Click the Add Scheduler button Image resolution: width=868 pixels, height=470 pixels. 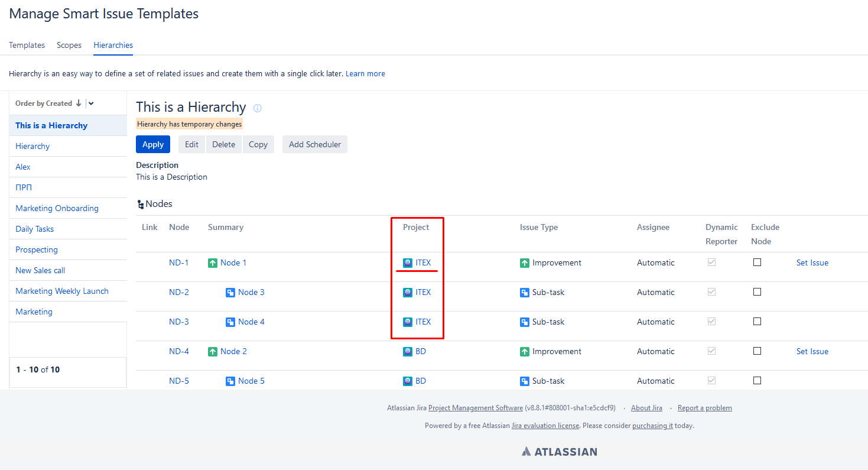(x=314, y=144)
